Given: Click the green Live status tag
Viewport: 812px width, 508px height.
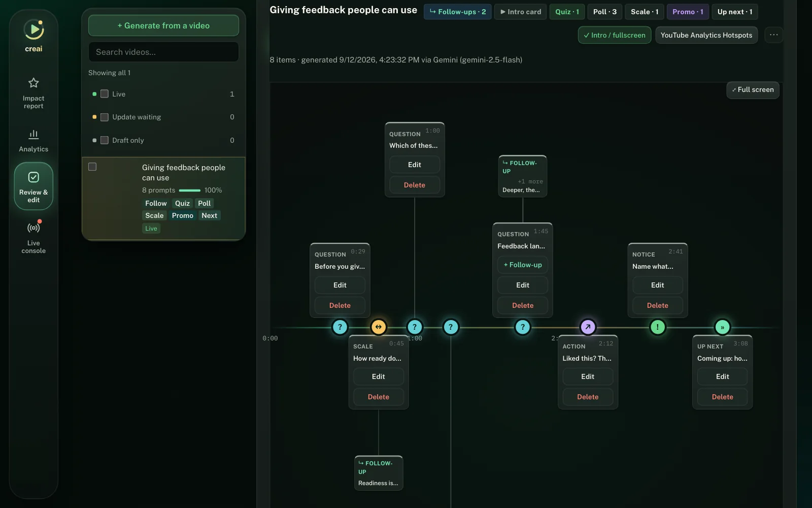Looking at the screenshot, I should click(151, 229).
